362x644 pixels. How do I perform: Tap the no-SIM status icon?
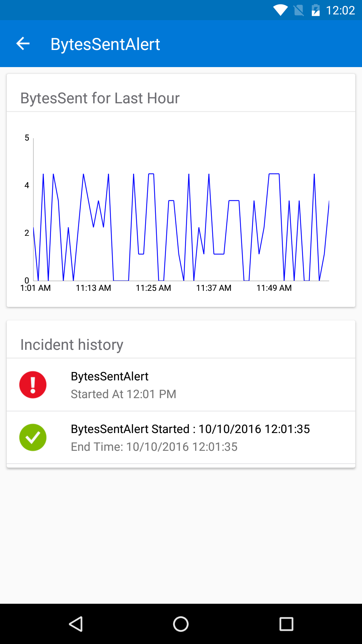[x=298, y=10]
